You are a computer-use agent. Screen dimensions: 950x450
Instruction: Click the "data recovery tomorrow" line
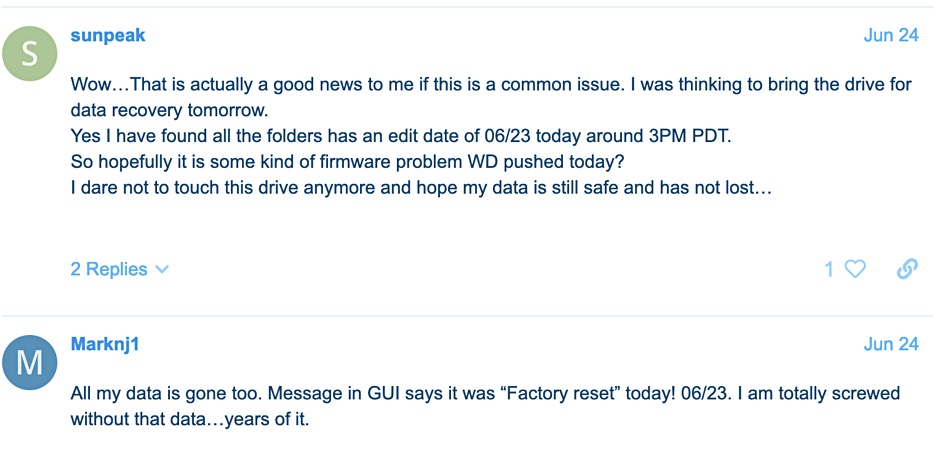(x=169, y=110)
